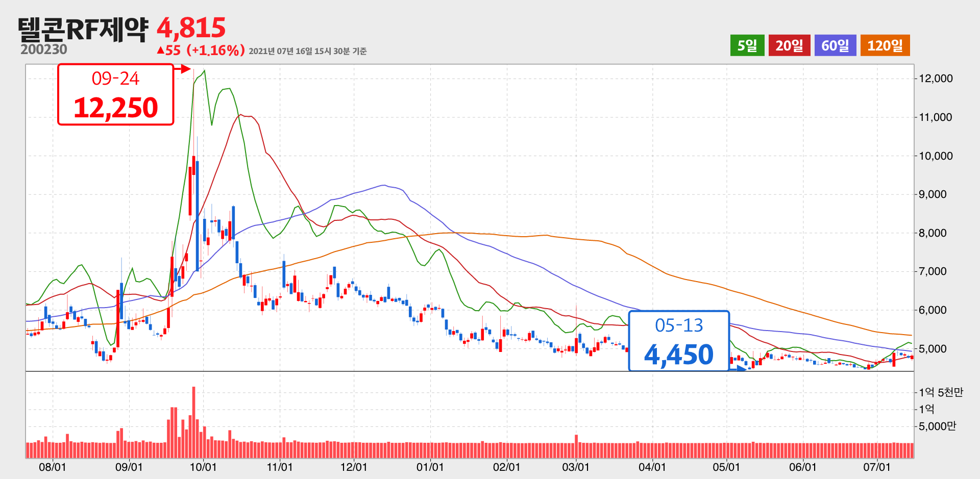980x479 pixels.
Task: Click the 9,000 price axis label
Action: 933,194
